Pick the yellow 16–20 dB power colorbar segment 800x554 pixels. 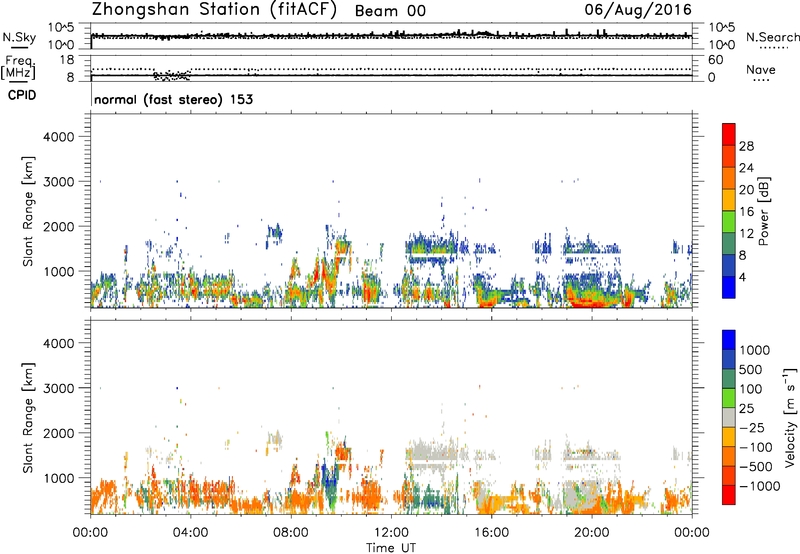click(729, 200)
